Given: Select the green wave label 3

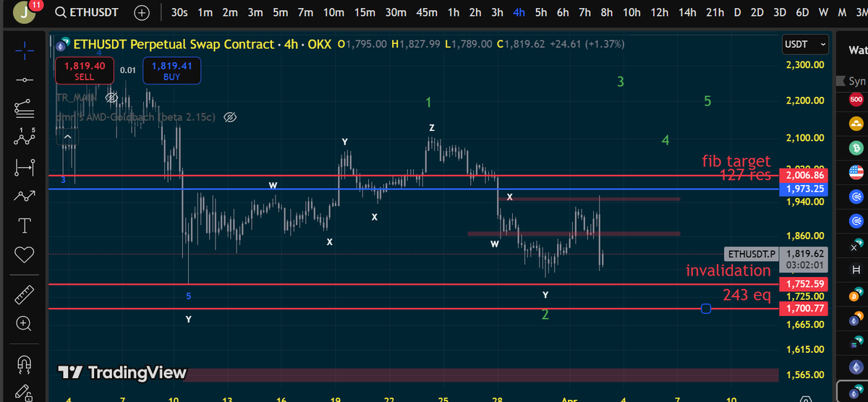Looking at the screenshot, I should coord(621,82).
